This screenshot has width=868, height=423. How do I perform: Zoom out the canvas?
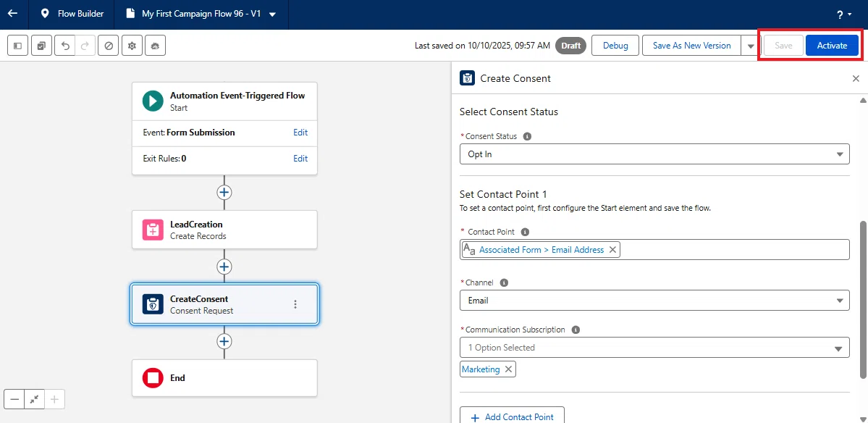[x=14, y=399]
